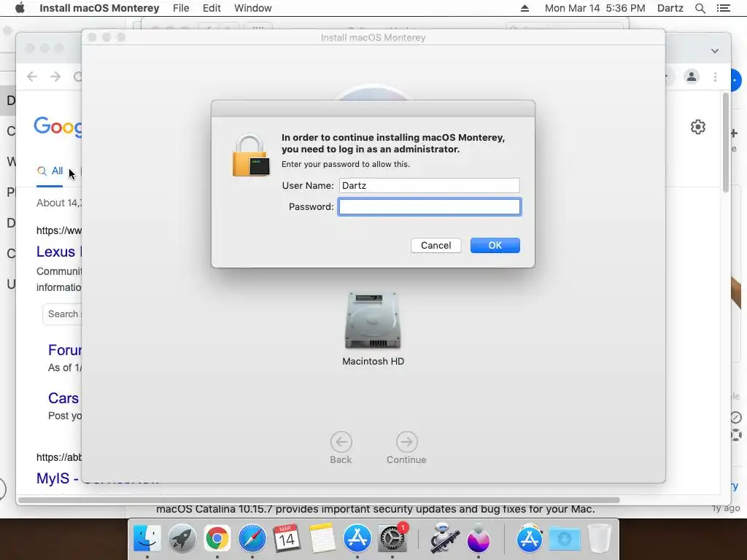747x560 pixels.
Task: Click Chrome back arrow button
Action: (x=32, y=77)
